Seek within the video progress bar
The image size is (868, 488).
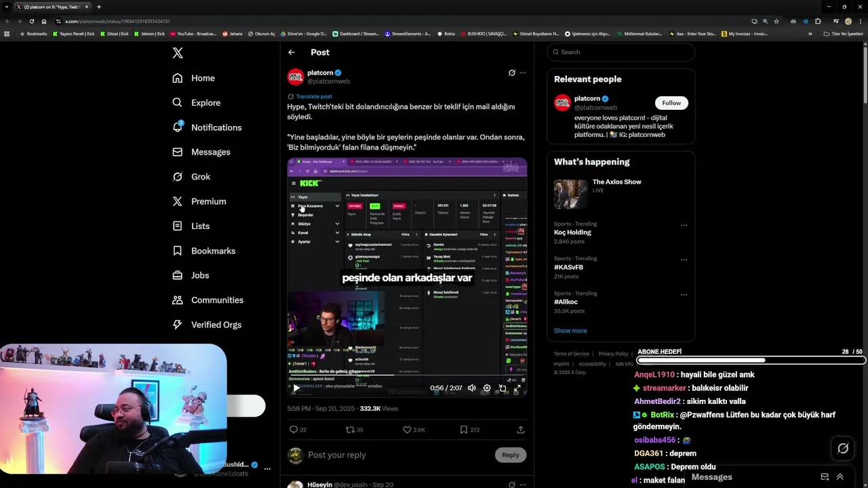(x=407, y=375)
